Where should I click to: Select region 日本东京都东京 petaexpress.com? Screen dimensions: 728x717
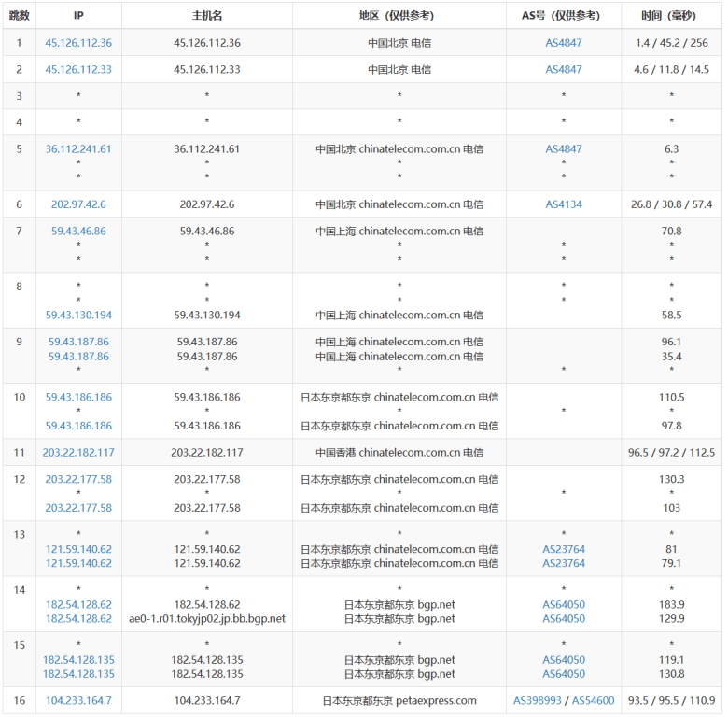pos(399,701)
